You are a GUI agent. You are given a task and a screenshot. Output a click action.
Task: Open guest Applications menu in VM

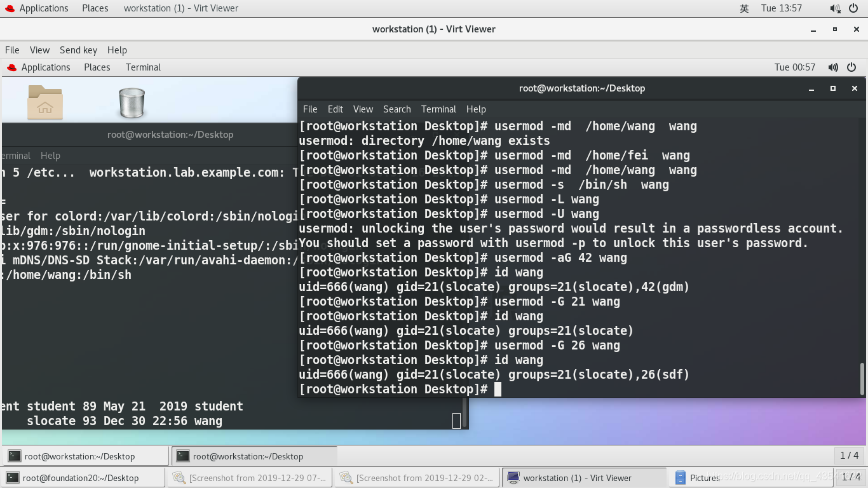pyautogui.click(x=39, y=67)
